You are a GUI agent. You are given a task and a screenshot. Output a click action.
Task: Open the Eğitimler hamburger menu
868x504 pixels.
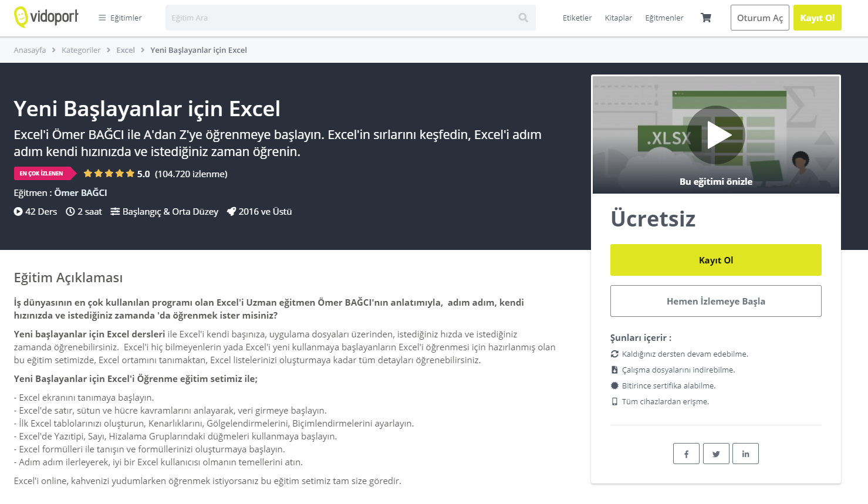pos(120,18)
